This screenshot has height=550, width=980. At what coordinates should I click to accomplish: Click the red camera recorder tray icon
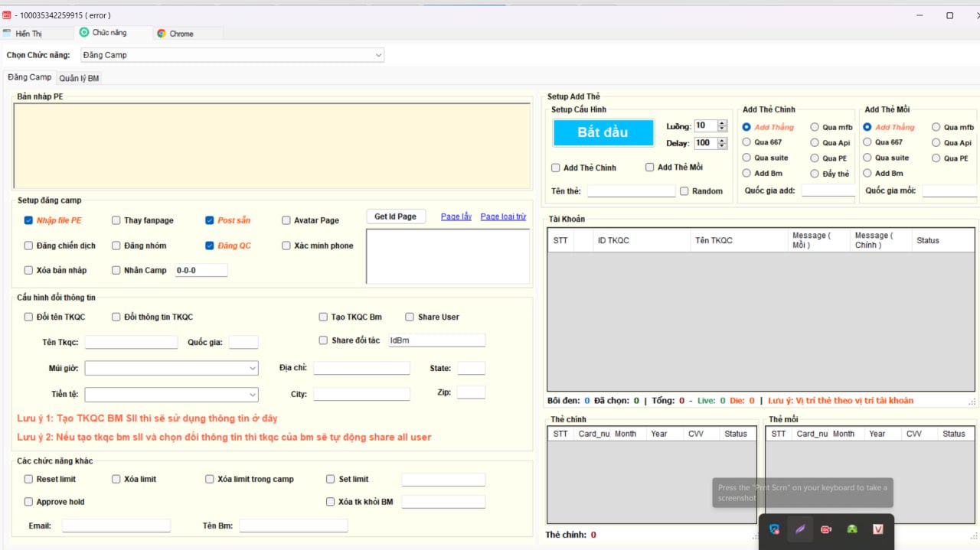tap(826, 529)
